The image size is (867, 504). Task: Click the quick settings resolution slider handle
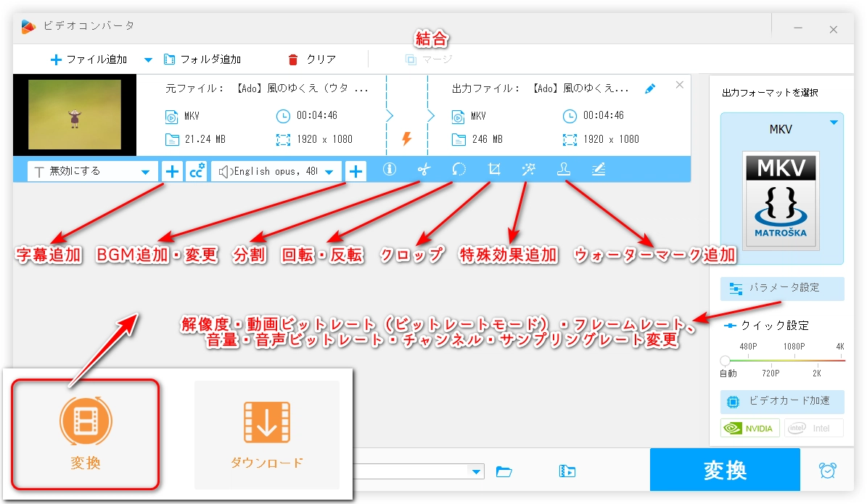point(725,360)
